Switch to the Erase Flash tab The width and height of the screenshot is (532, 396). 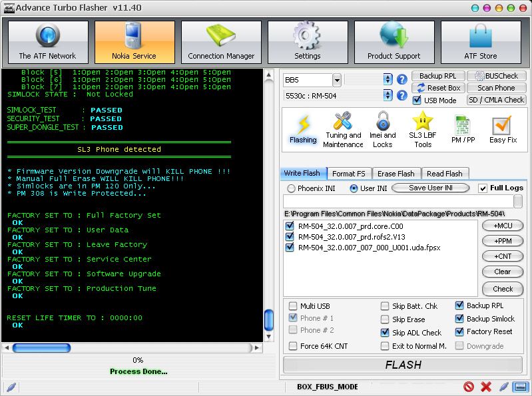coord(396,174)
